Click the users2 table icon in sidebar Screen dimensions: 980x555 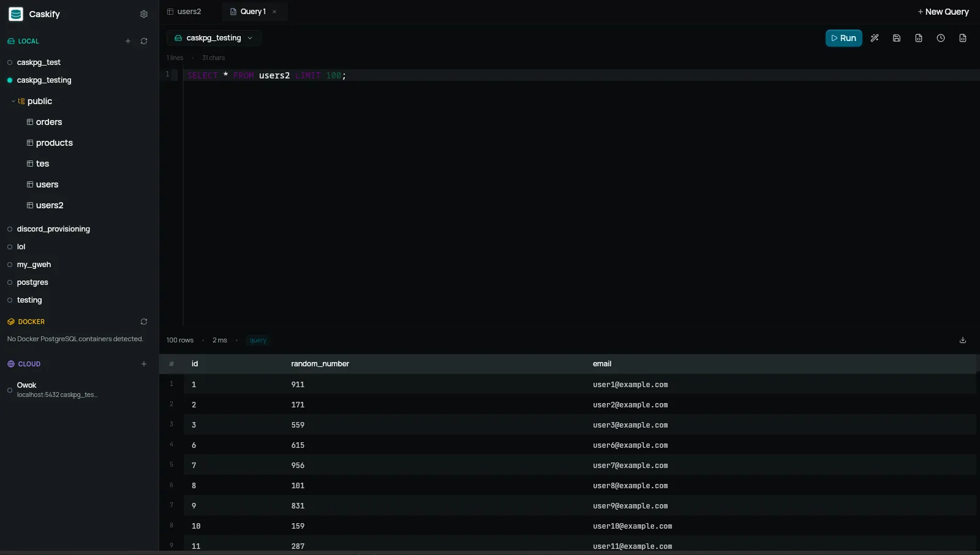coord(30,205)
